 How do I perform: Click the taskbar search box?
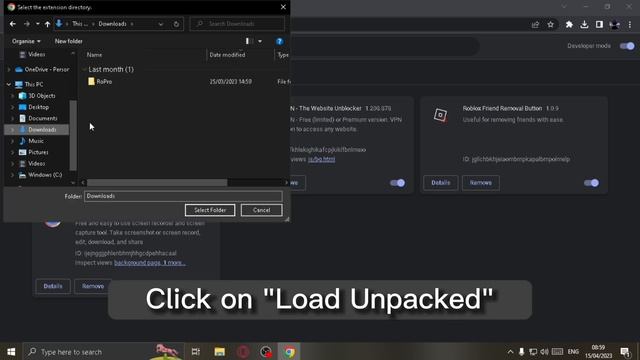click(x=103, y=351)
